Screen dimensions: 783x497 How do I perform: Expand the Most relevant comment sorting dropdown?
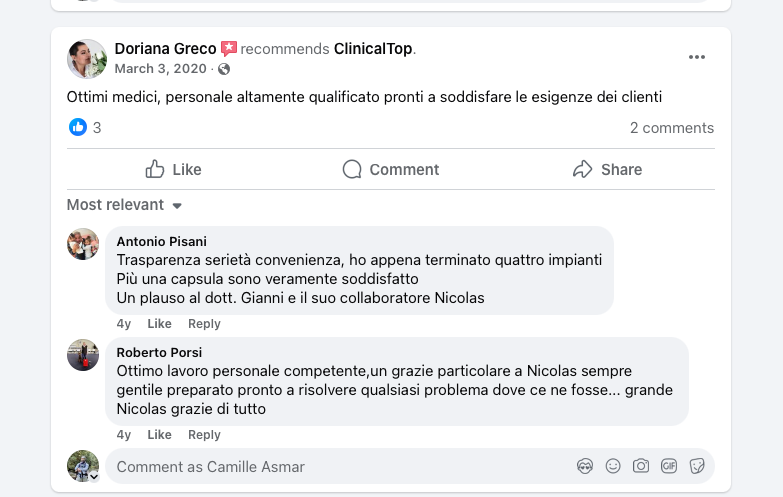pyautogui.click(x=124, y=205)
